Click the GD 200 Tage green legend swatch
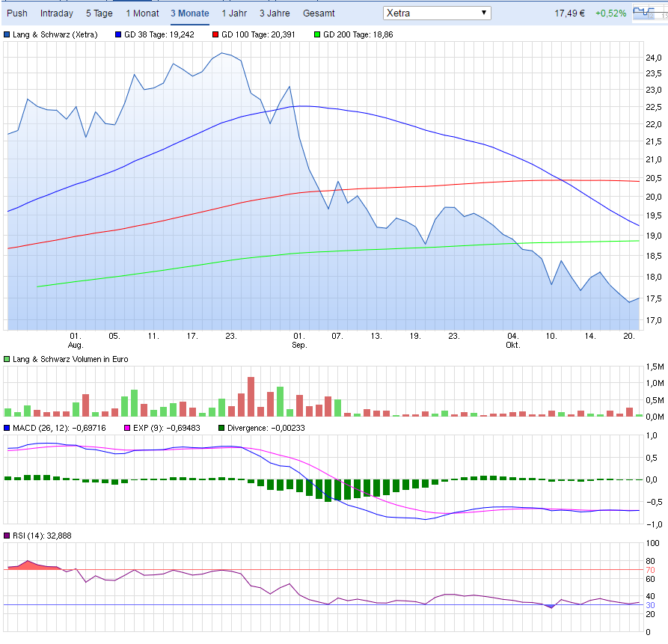This screenshot has width=668, height=644. point(317,34)
